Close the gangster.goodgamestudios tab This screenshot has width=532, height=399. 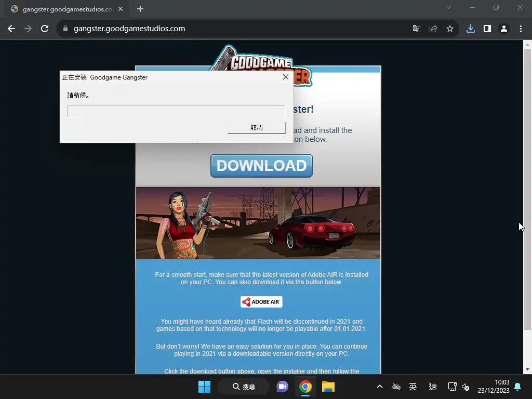(121, 9)
